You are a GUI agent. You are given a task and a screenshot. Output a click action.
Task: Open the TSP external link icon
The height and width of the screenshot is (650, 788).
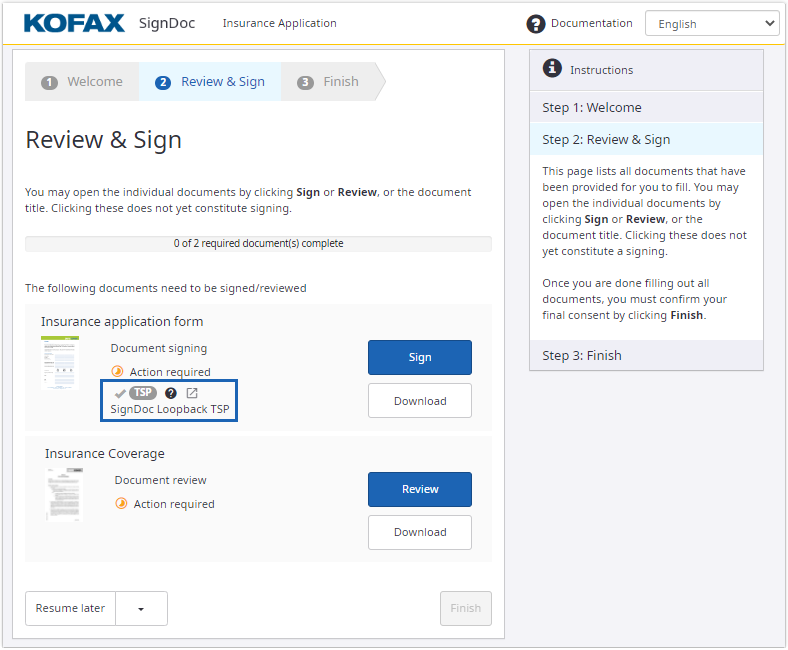pyautogui.click(x=192, y=393)
